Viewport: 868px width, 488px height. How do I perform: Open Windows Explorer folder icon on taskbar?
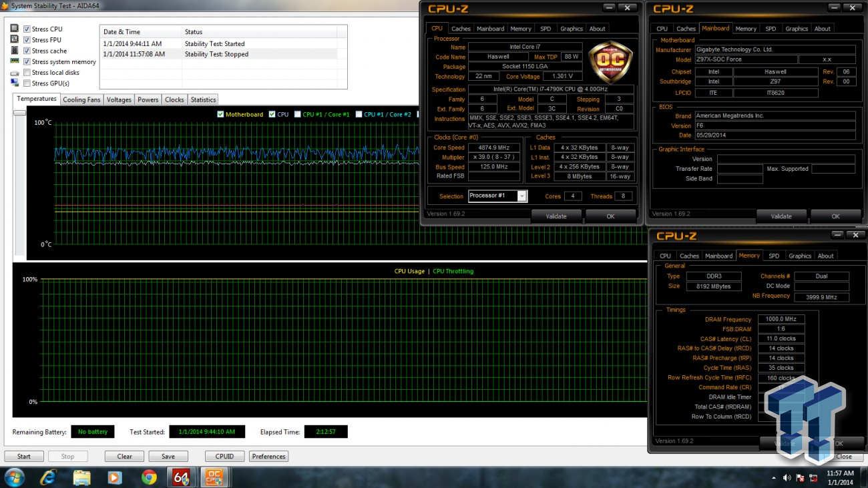pyautogui.click(x=81, y=477)
